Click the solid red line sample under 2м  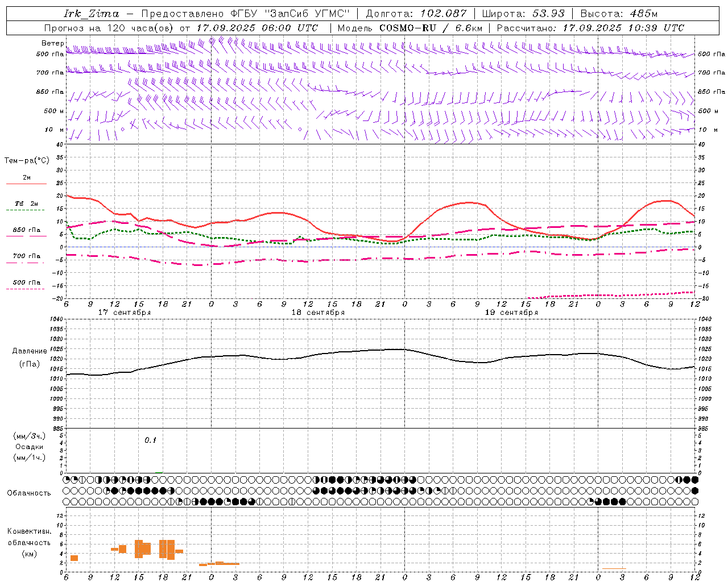26,184
